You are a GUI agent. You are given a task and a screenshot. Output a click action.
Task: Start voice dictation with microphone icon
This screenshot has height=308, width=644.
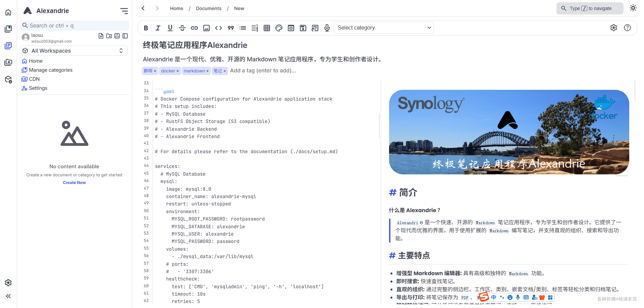(327, 28)
